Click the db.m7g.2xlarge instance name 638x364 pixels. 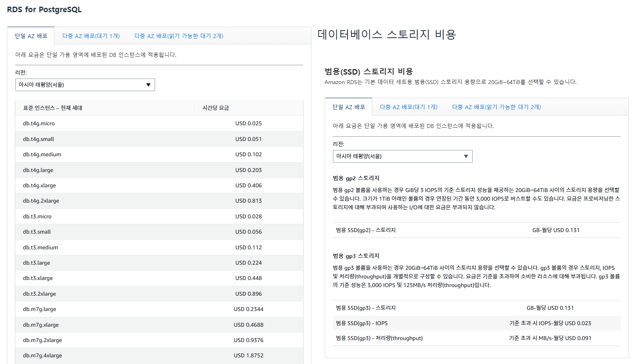[x=42, y=340]
